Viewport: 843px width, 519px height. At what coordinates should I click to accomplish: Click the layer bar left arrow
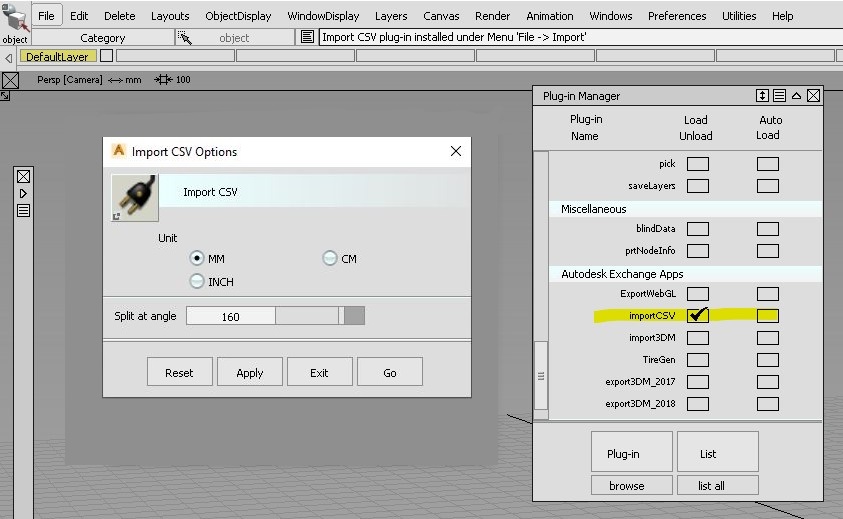coord(9,57)
